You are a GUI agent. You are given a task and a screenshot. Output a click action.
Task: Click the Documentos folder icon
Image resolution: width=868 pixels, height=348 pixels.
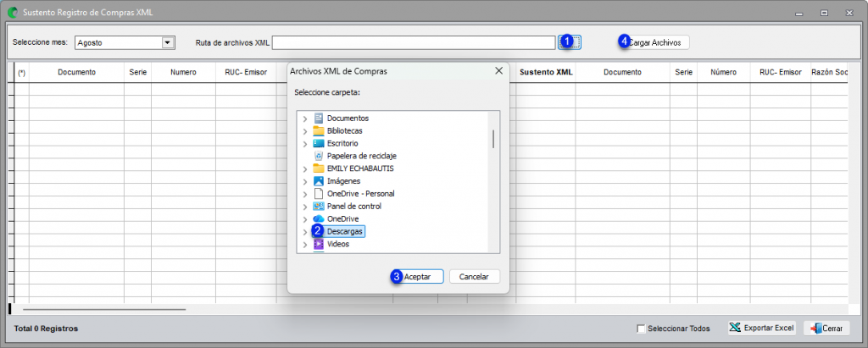click(x=319, y=118)
